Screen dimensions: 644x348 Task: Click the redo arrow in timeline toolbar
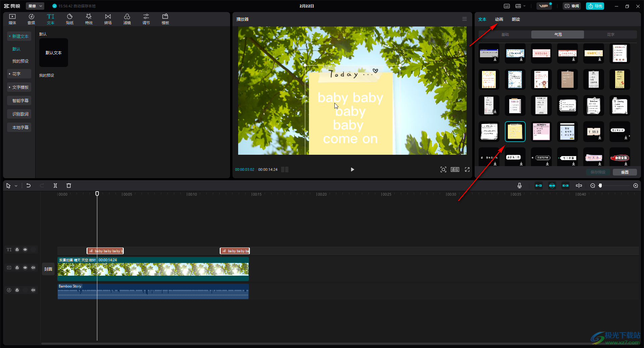coord(42,186)
